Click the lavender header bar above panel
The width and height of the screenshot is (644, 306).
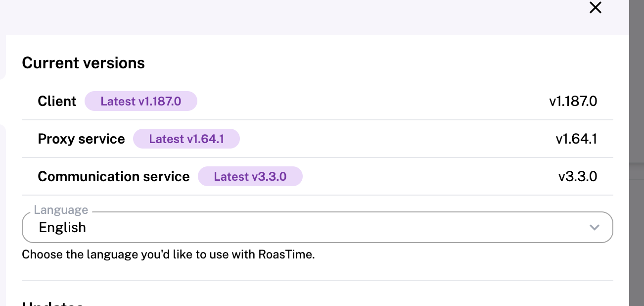[297, 17]
